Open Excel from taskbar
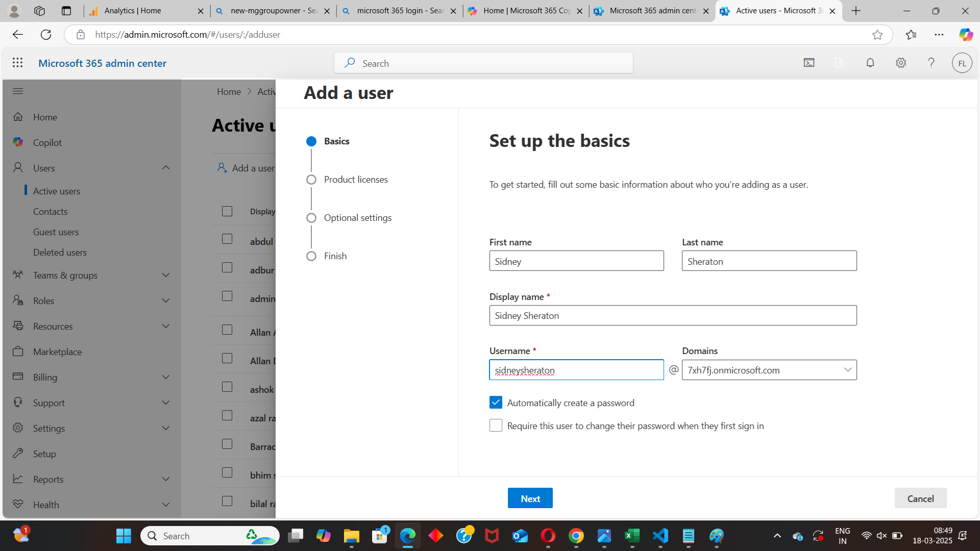This screenshot has width=980, height=551. click(632, 536)
